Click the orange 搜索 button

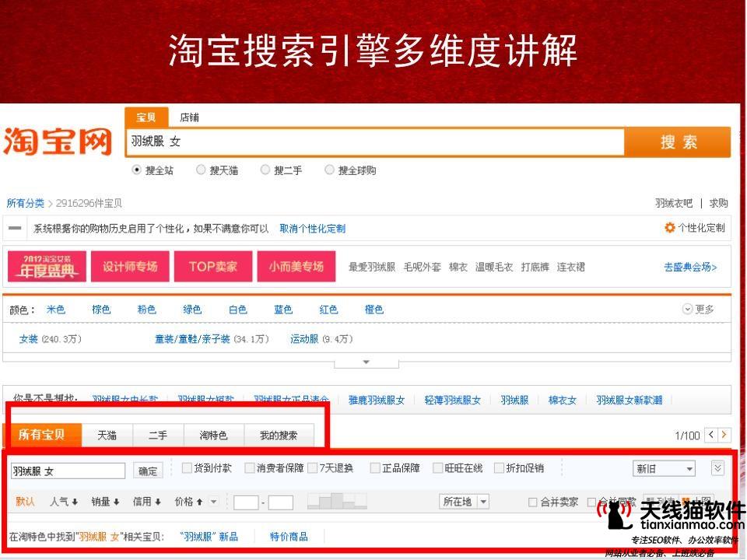point(678,142)
